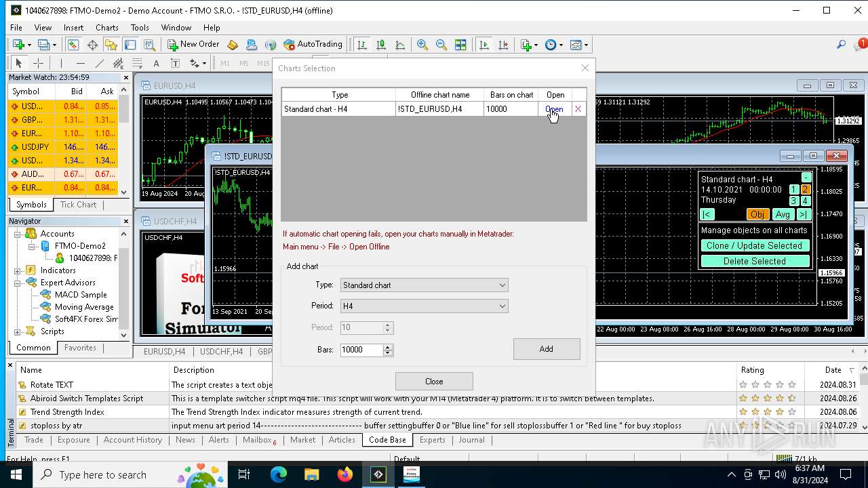Screen dimensions: 868x488
Task: Toggle the Chart Shift icon
Action: click(502, 45)
